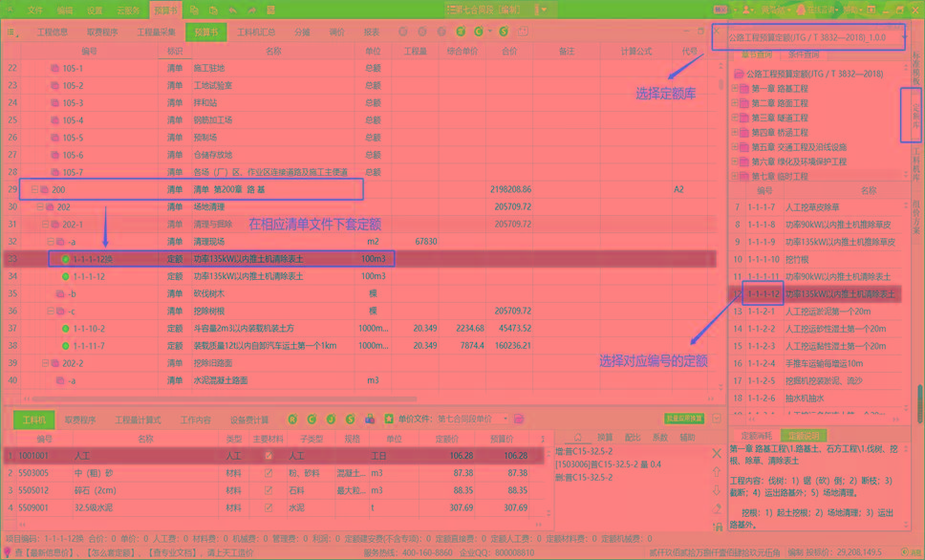Click green J circle icon in bottom toolbar

(x=331, y=419)
